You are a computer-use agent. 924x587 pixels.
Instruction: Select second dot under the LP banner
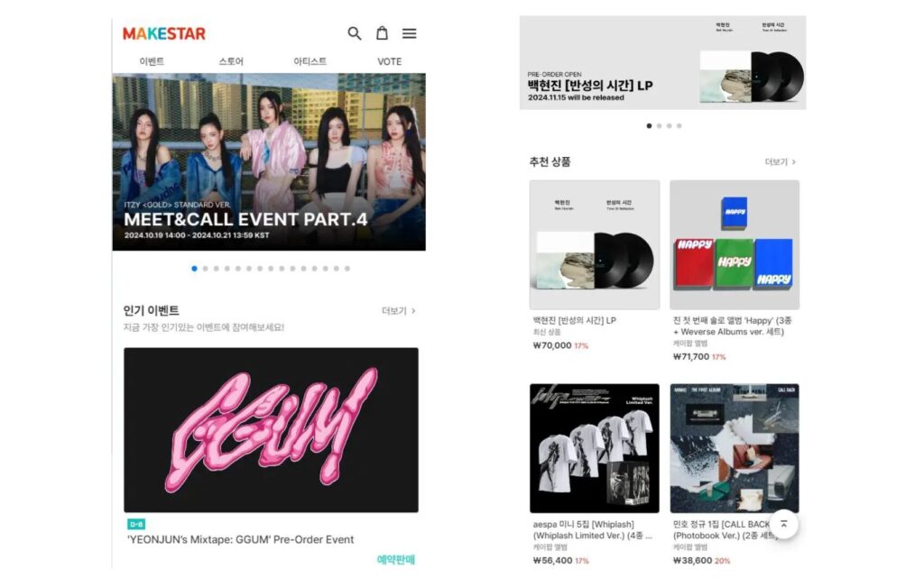[x=659, y=126]
